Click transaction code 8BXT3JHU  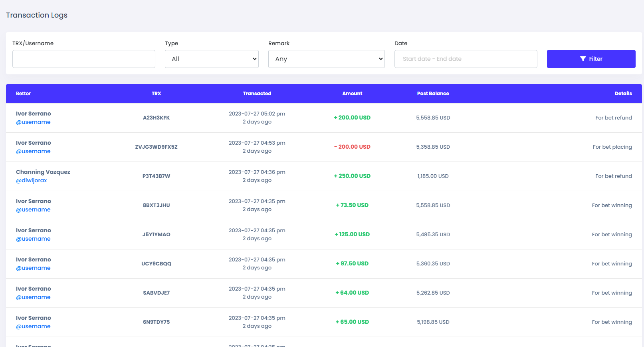coord(156,205)
